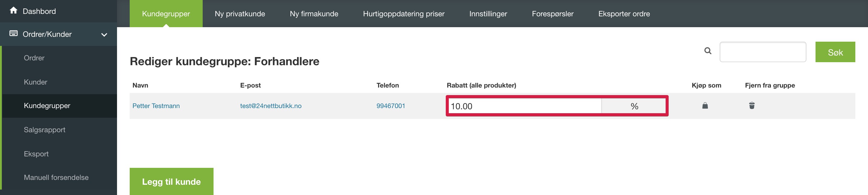Click the shopping bag Kjøp som icon

(x=705, y=106)
